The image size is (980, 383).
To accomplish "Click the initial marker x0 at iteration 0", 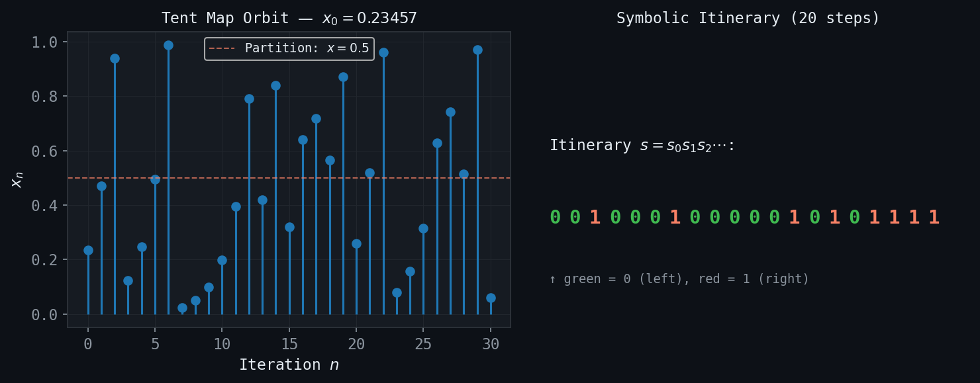I will pyautogui.click(x=88, y=250).
